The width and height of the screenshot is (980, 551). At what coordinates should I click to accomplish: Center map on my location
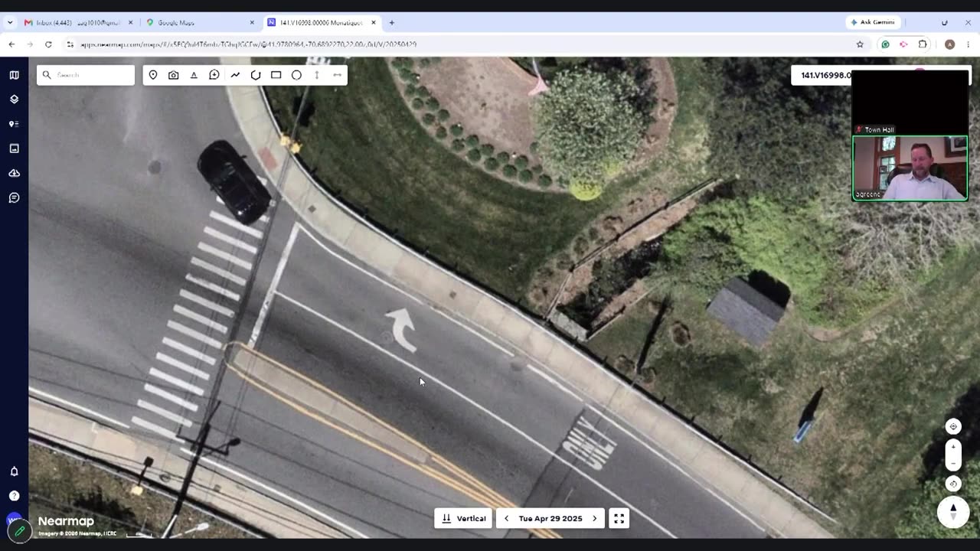click(953, 426)
